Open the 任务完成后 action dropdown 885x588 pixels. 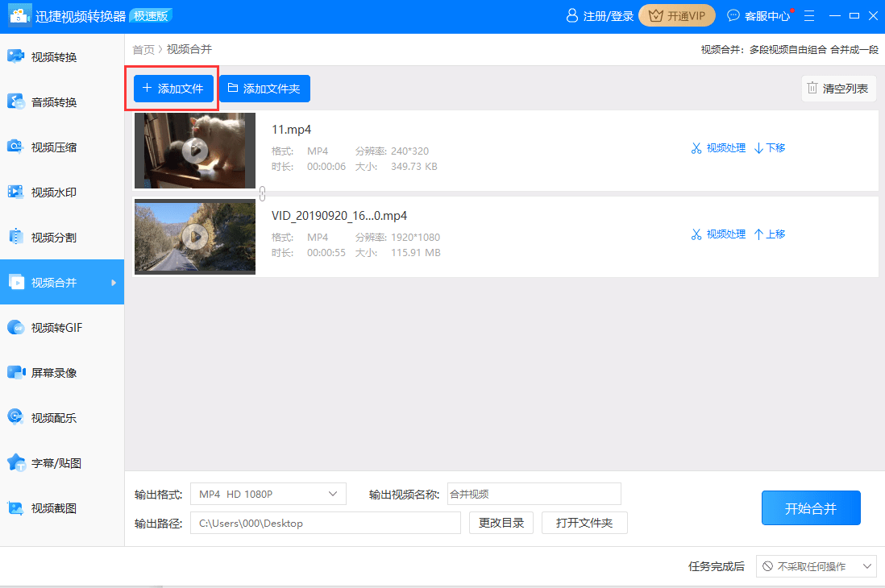click(x=816, y=566)
